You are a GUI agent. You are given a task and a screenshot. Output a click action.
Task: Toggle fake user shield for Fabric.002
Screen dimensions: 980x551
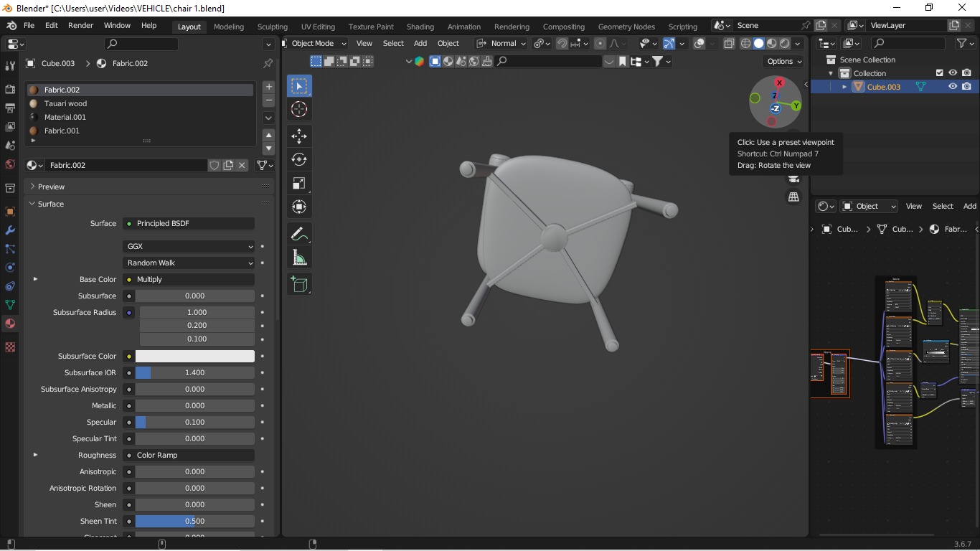coord(214,165)
